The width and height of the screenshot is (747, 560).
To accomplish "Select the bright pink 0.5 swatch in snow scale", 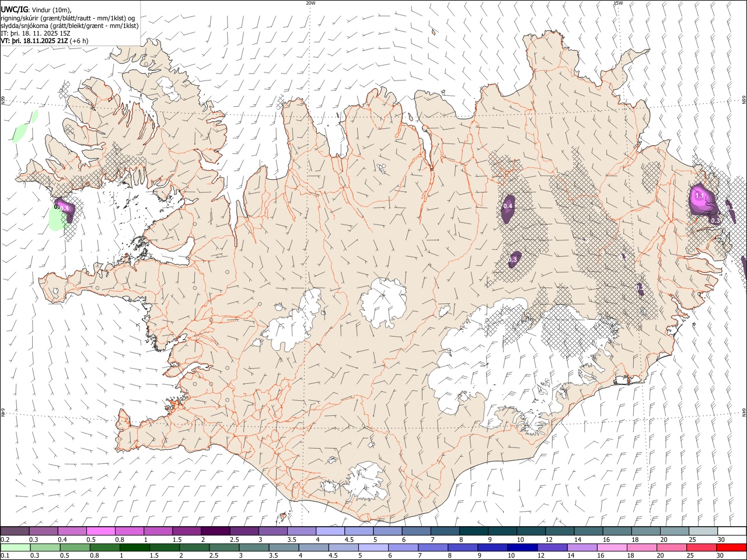I will click(100, 531).
